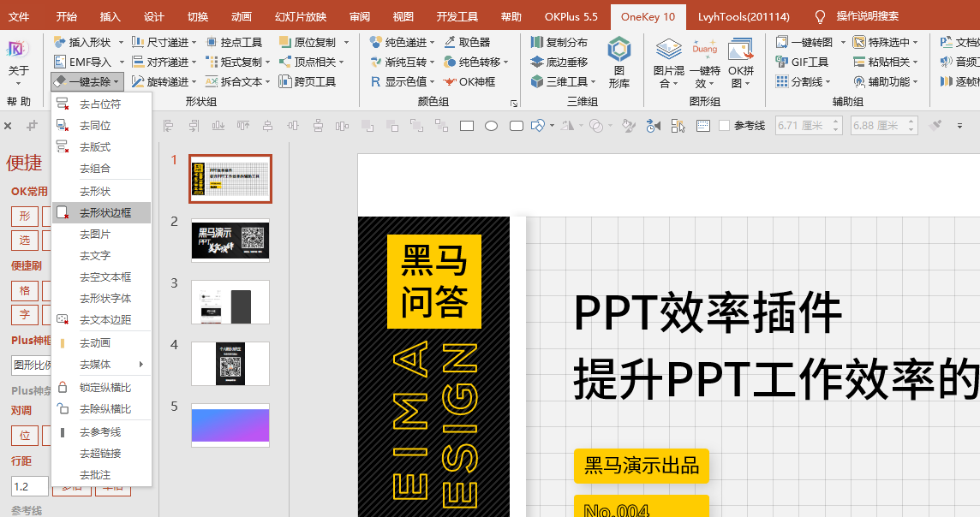Open the 幻灯片放映 tab
The image size is (980, 517).
(301, 17)
